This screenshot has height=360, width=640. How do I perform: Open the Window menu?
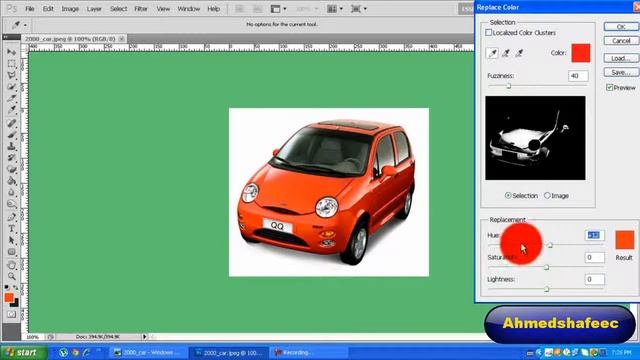point(189,9)
